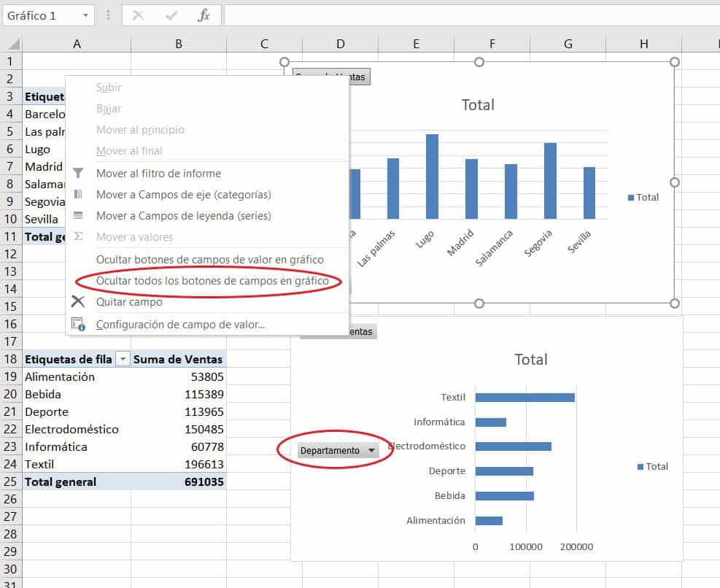Click the 100000 axis value in bar chart

tap(526, 546)
